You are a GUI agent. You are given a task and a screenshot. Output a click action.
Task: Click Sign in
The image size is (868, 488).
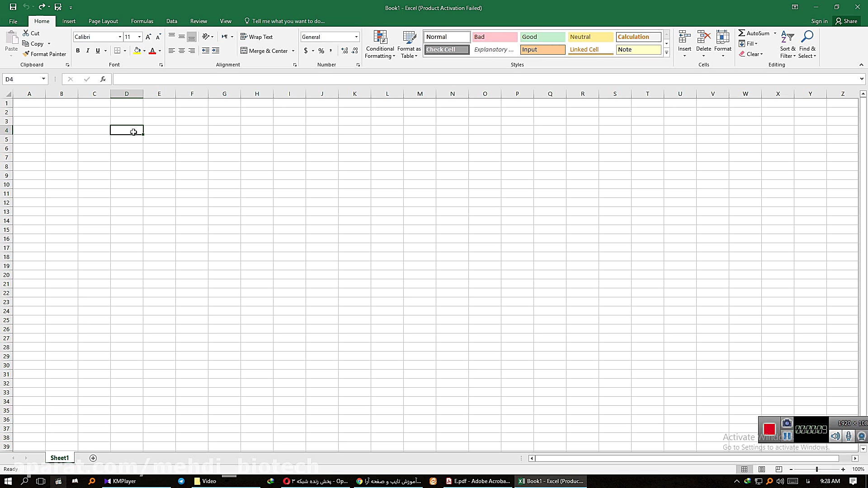(819, 21)
